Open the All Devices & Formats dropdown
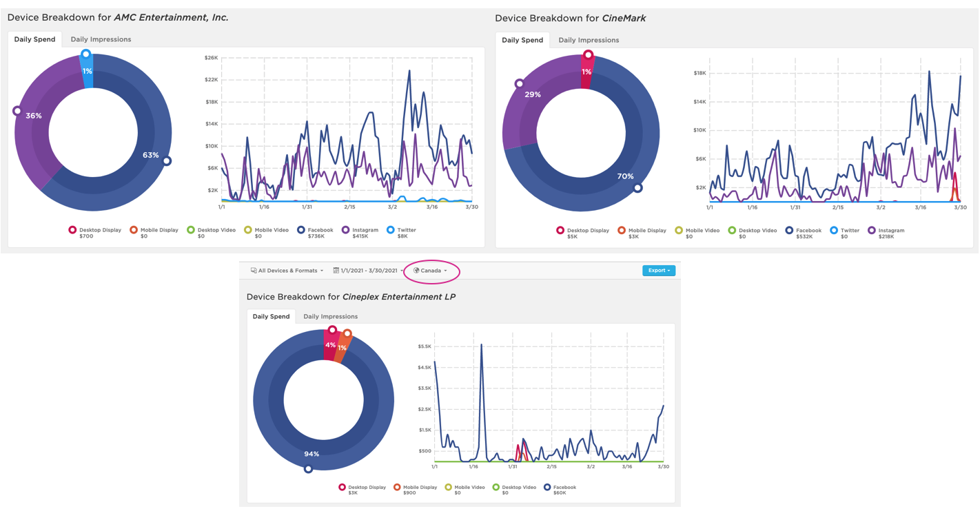 tap(287, 271)
